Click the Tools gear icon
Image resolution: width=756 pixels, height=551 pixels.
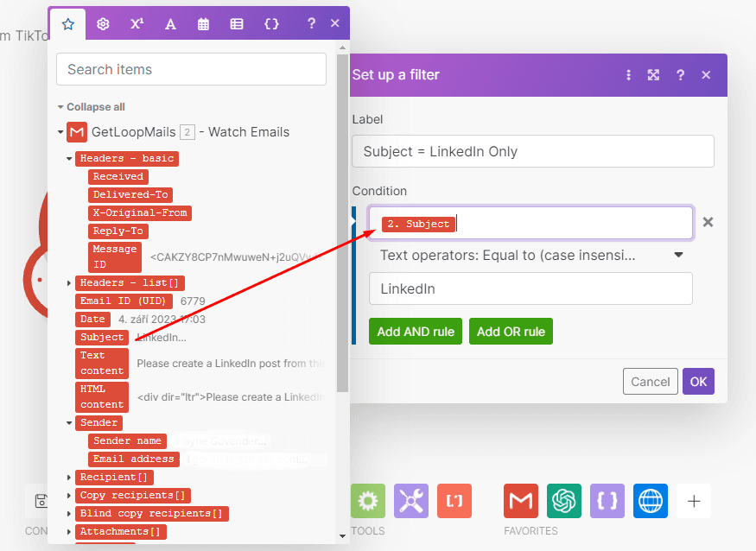[x=368, y=501]
